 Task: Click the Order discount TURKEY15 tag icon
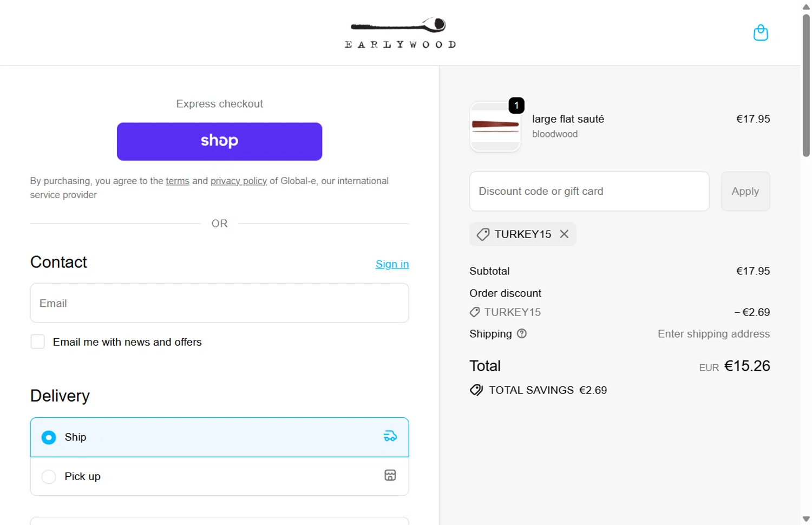(475, 312)
